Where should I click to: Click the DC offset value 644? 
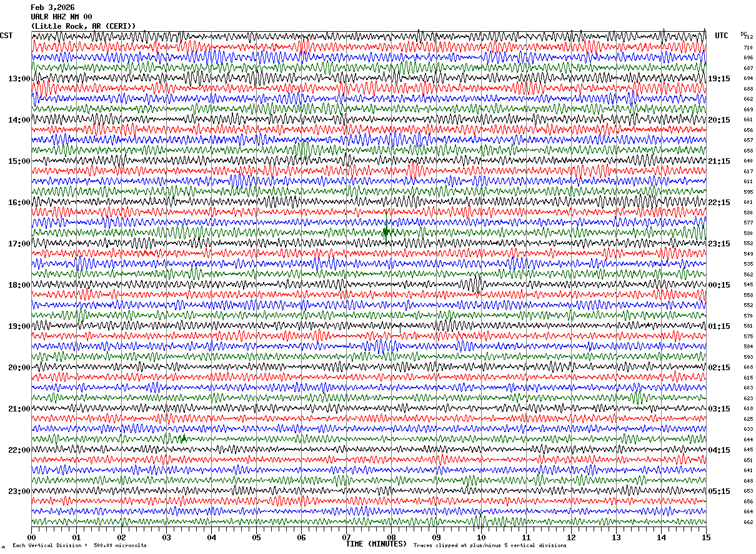pyautogui.click(x=749, y=440)
